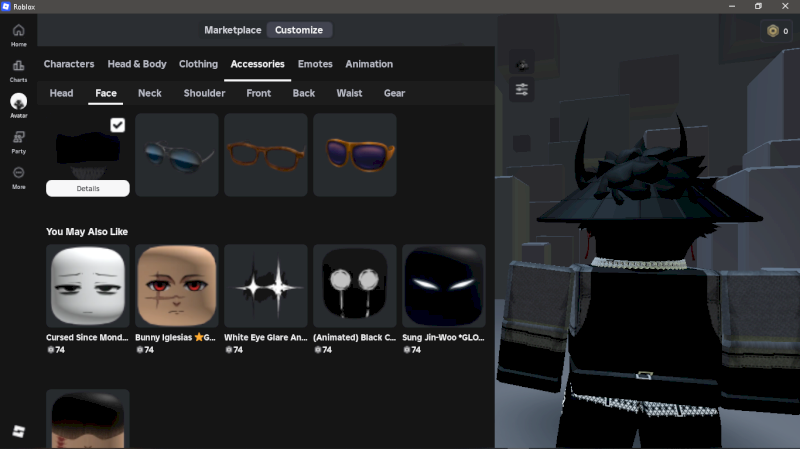The height and width of the screenshot is (449, 800).
Task: Click the Bunny Iglesias item title
Action: pyautogui.click(x=176, y=337)
